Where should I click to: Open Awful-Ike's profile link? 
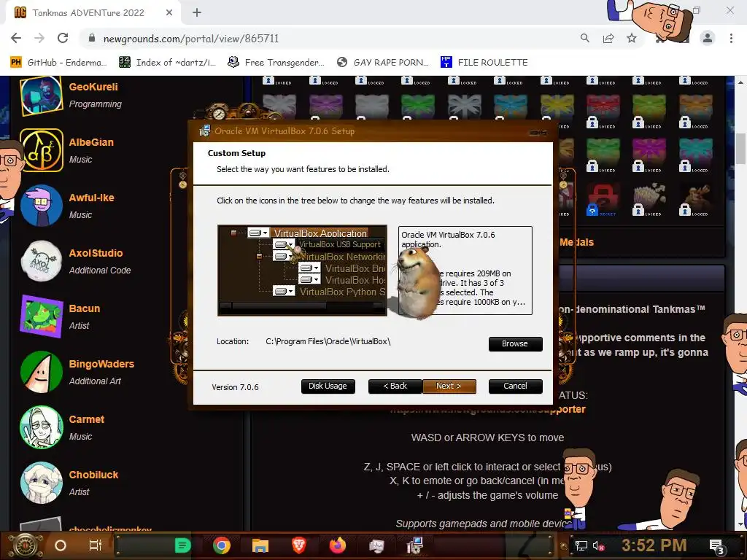[x=91, y=198]
